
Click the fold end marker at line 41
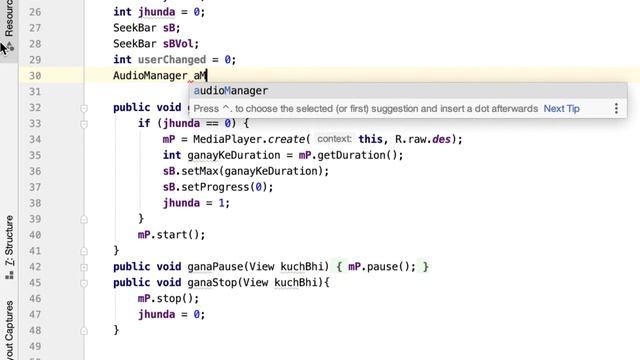(84, 251)
